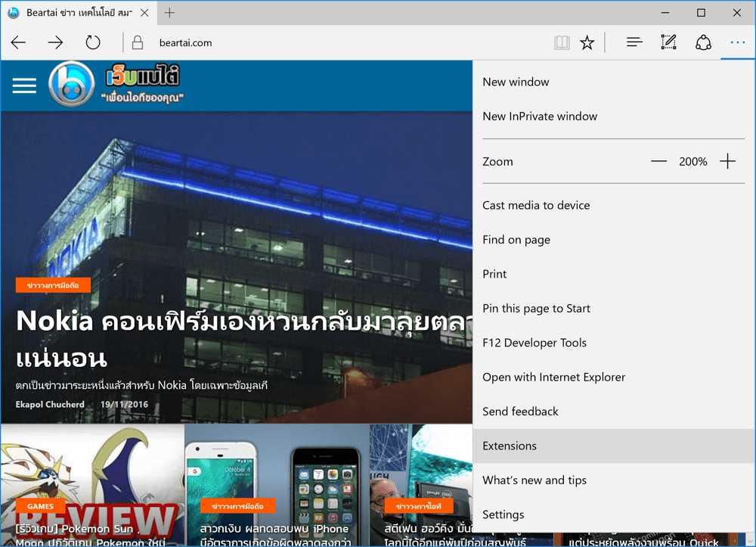Open the Nokia headline article
This screenshot has height=547, width=756.
coord(244,339)
